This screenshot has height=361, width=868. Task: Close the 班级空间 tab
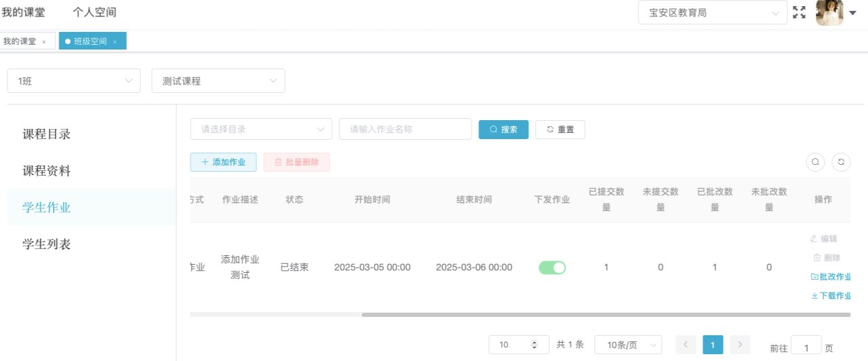pos(115,42)
